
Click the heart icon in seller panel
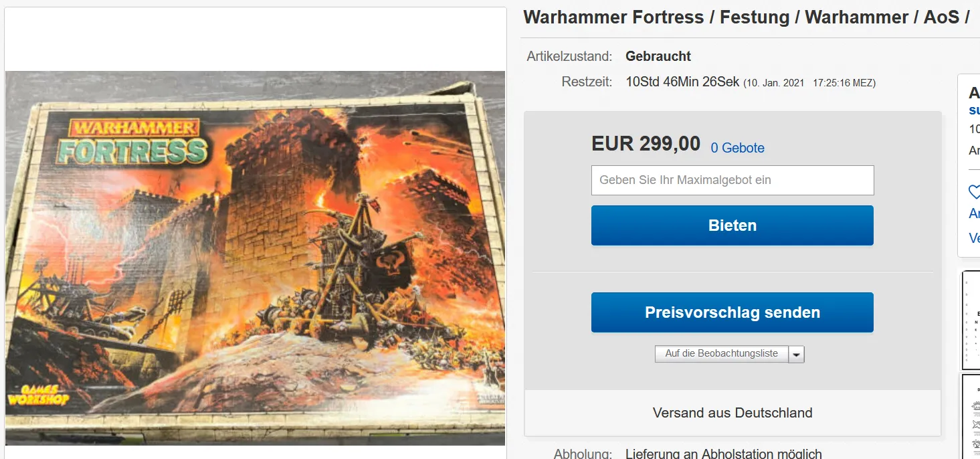(975, 193)
